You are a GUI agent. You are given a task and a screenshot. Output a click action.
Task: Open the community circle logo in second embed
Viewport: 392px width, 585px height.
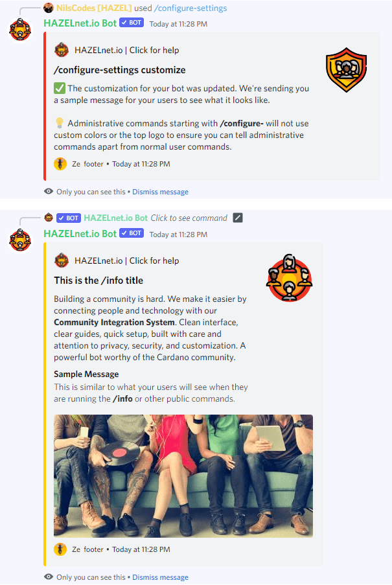click(x=289, y=277)
